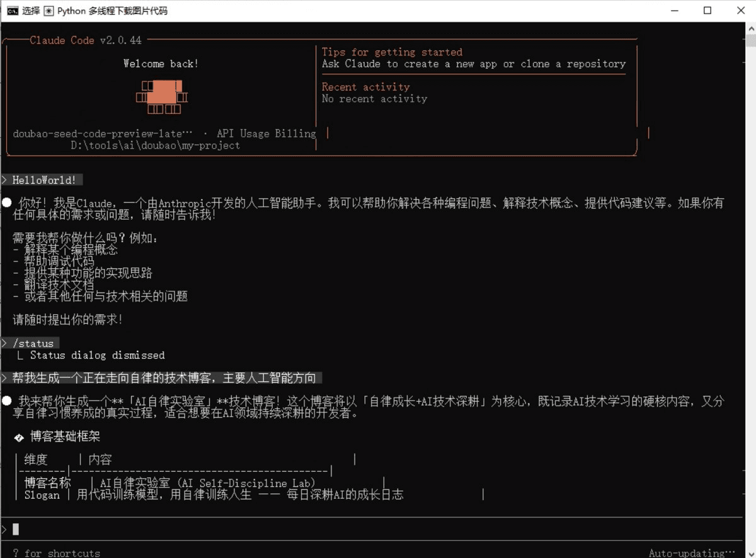Select the 'Tips for getting started' heading
Screen dimensions: 756x558
click(392, 52)
